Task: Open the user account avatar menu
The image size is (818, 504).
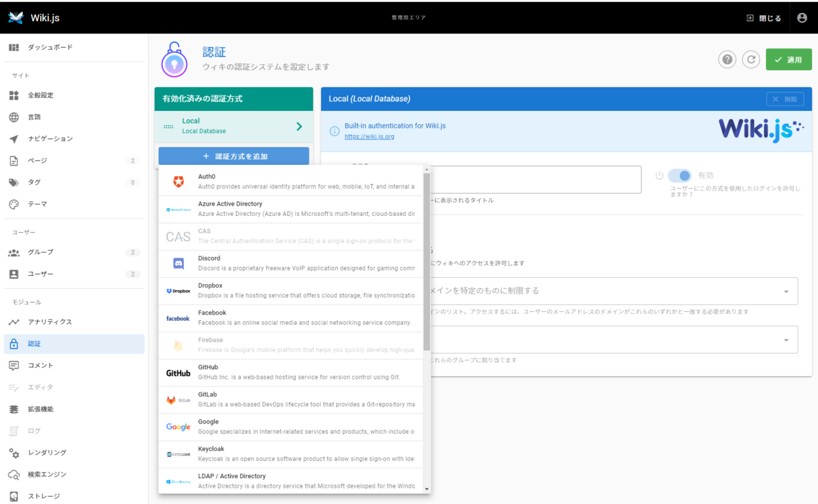Action: (x=802, y=18)
